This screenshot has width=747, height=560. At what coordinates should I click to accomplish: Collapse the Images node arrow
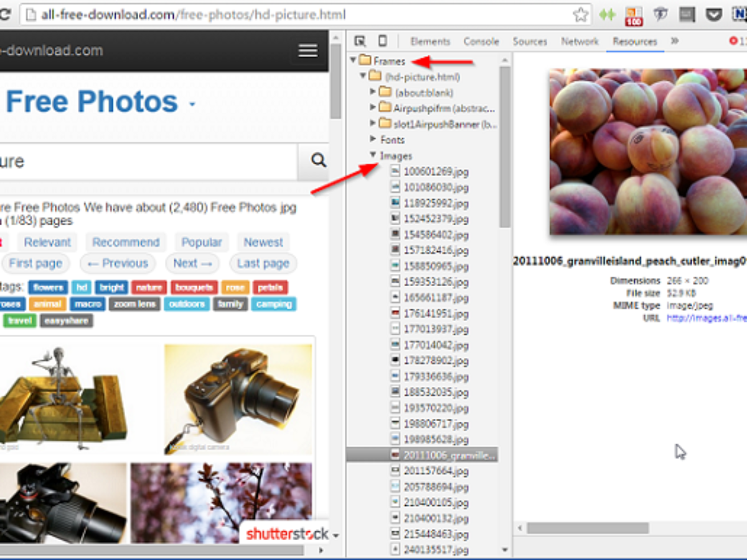click(373, 155)
